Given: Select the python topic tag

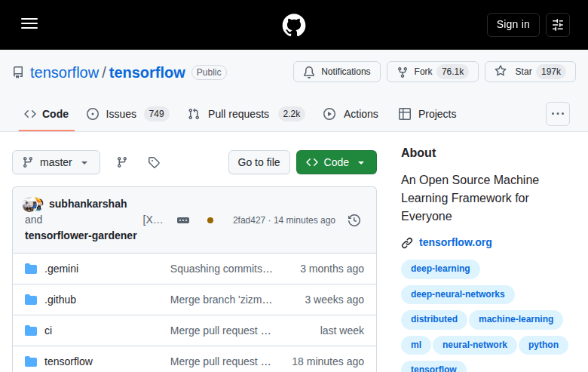Looking at the screenshot, I should click(x=544, y=345).
